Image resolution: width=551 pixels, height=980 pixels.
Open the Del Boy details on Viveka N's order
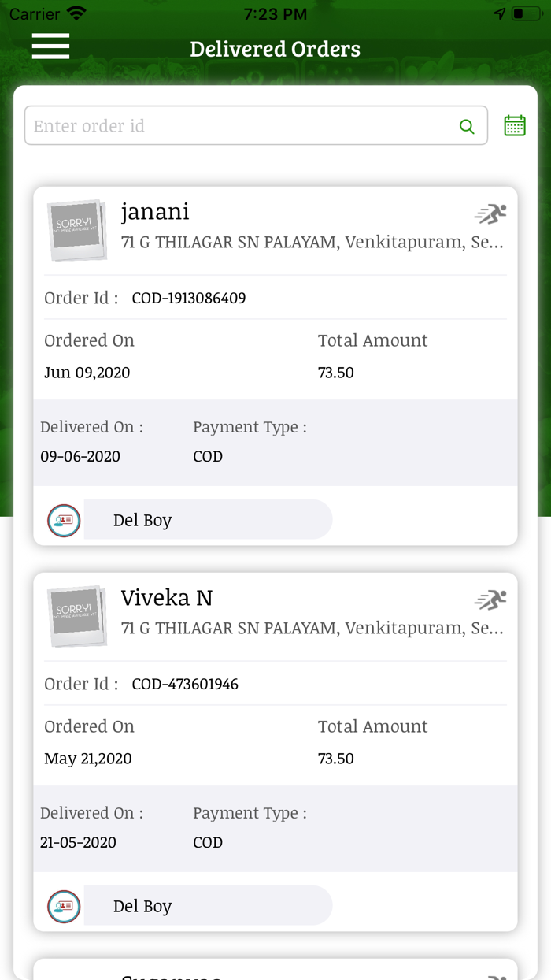click(x=208, y=905)
